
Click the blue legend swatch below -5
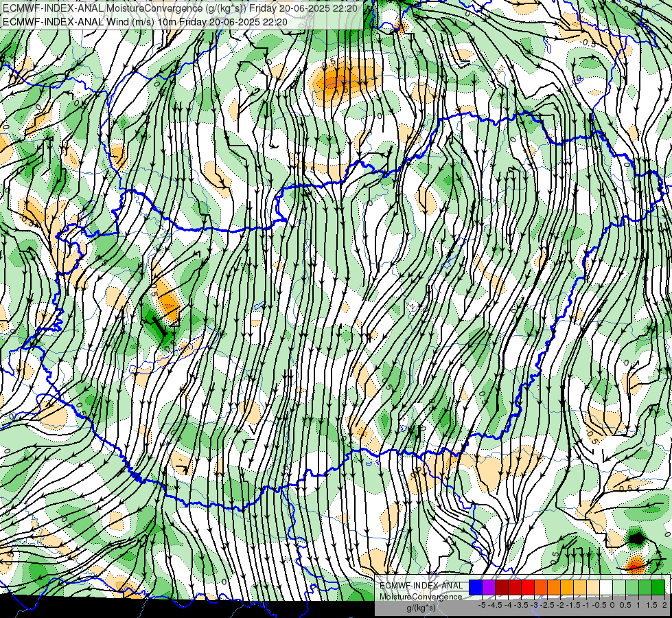click(x=476, y=588)
